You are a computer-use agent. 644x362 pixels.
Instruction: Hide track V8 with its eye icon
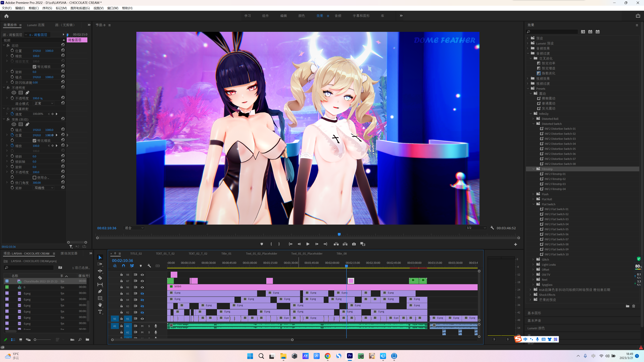coord(142,275)
